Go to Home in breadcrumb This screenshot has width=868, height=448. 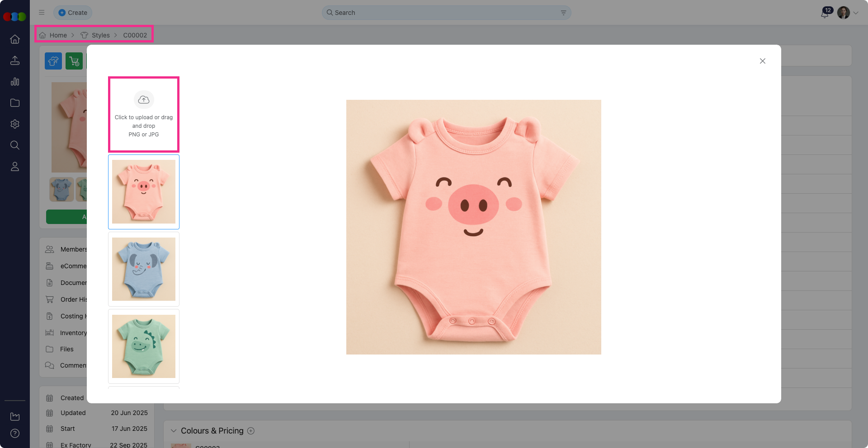pos(58,35)
